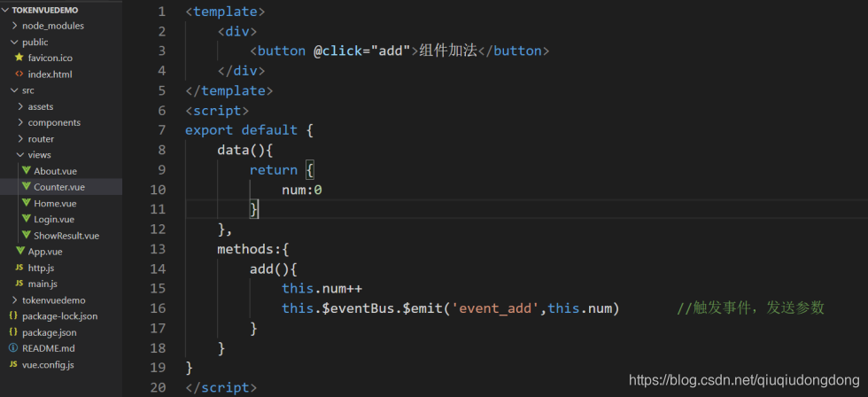The width and height of the screenshot is (868, 397).
Task: Click 'data(){' on line 8
Action: point(245,150)
